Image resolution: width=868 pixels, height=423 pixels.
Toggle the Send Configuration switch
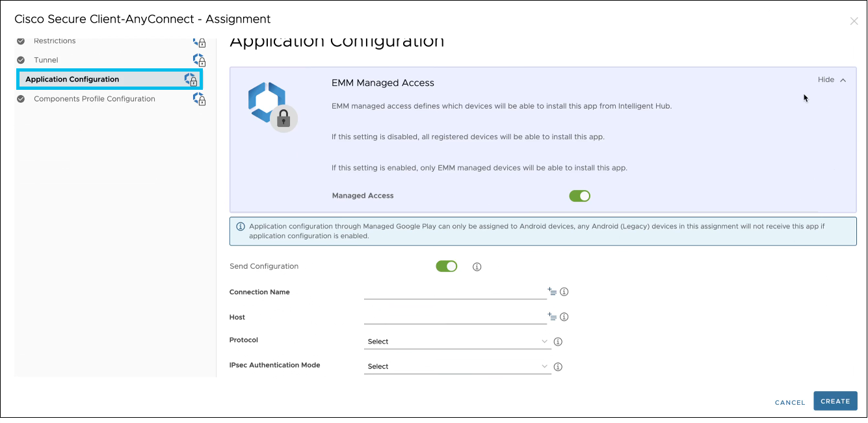[447, 266]
